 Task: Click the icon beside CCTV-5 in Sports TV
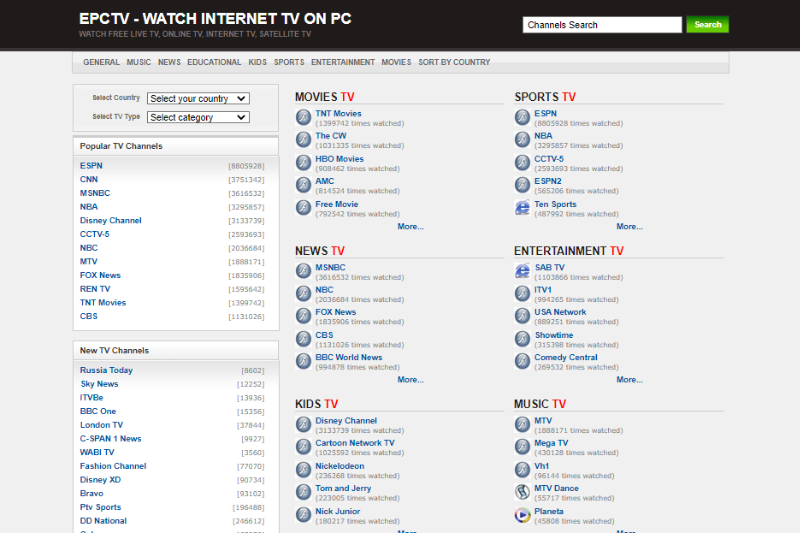tap(522, 163)
